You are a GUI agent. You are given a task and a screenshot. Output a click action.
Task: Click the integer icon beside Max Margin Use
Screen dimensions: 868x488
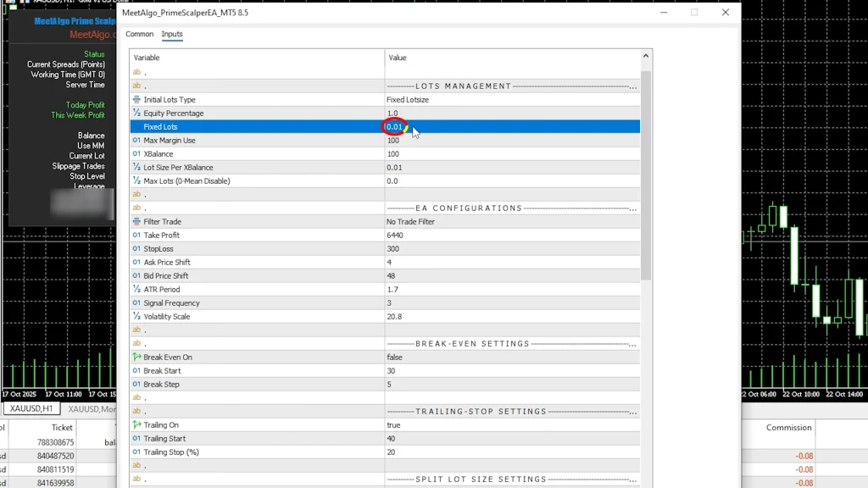[136, 141]
